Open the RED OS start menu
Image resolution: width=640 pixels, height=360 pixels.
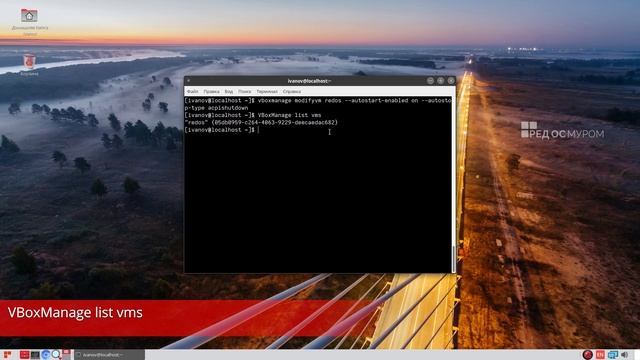[7, 355]
